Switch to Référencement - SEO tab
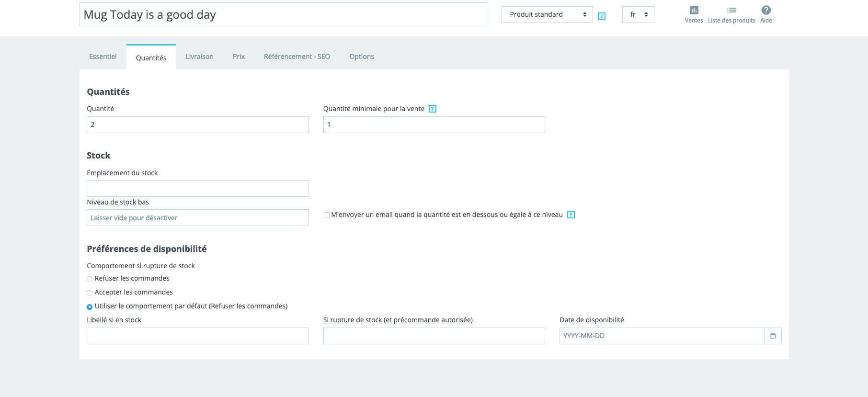 tap(297, 57)
